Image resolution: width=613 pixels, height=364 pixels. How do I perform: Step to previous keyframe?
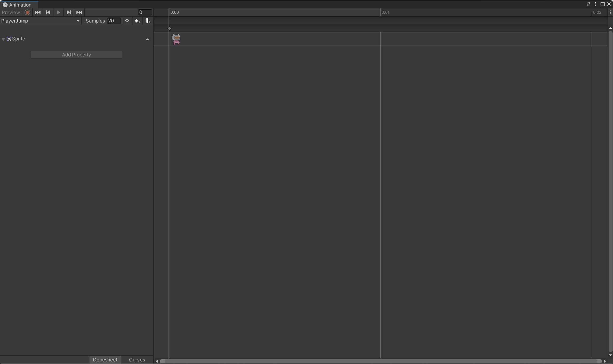click(48, 12)
